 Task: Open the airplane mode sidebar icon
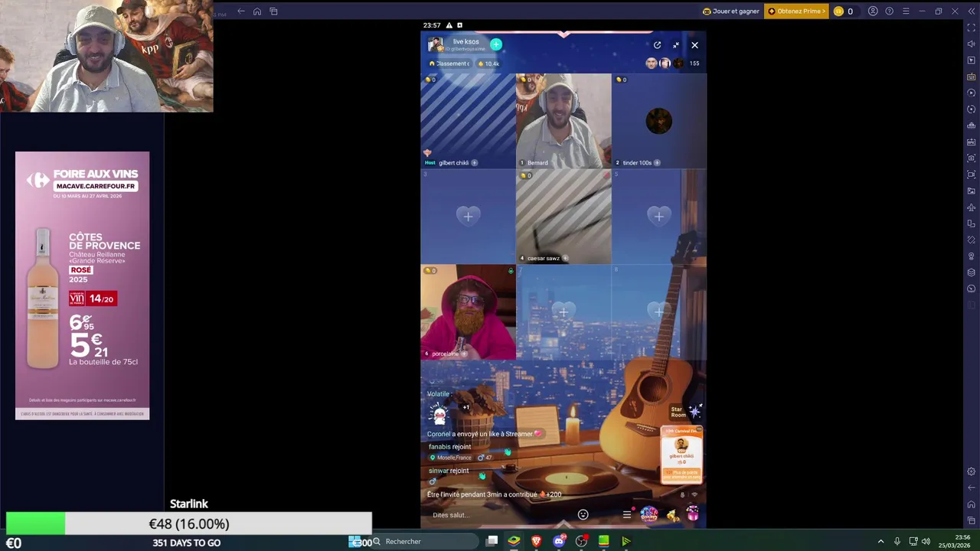pyautogui.click(x=972, y=207)
